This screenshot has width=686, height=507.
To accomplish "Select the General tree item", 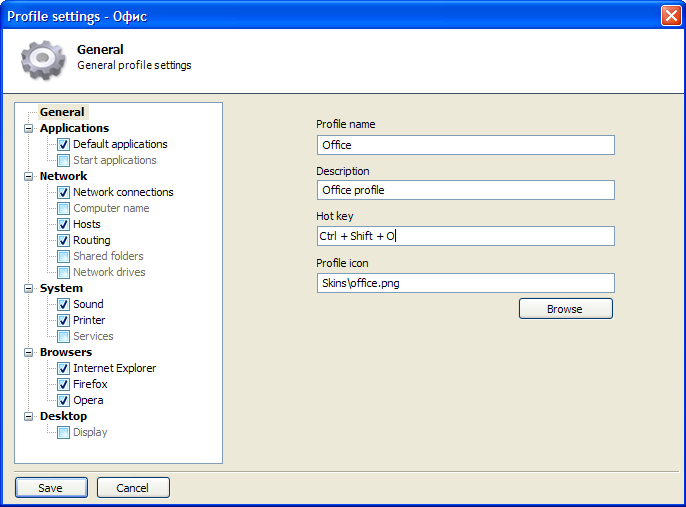I will click(x=63, y=112).
